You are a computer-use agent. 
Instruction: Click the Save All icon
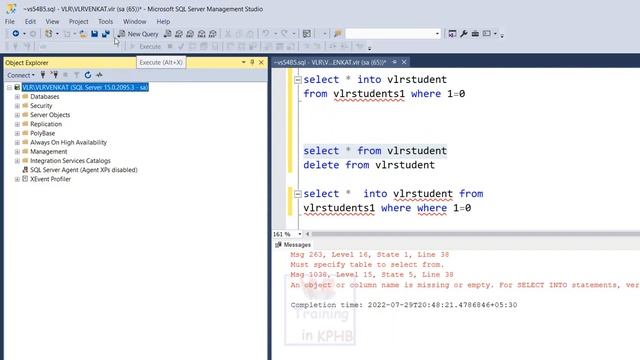(x=106, y=34)
